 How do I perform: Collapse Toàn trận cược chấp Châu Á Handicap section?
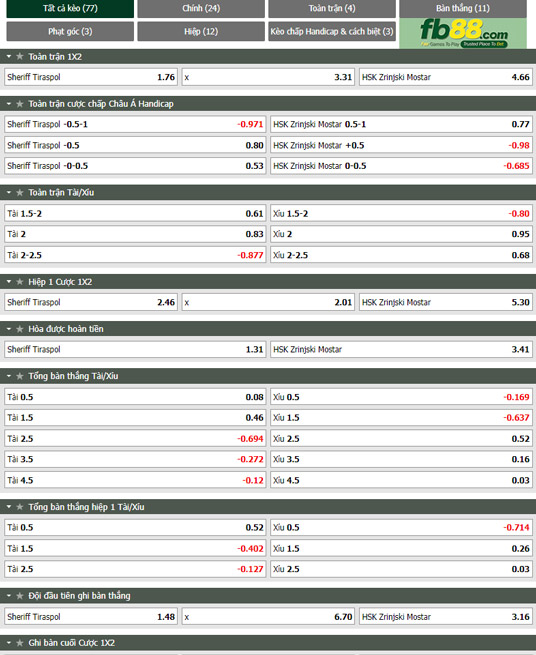pos(9,104)
